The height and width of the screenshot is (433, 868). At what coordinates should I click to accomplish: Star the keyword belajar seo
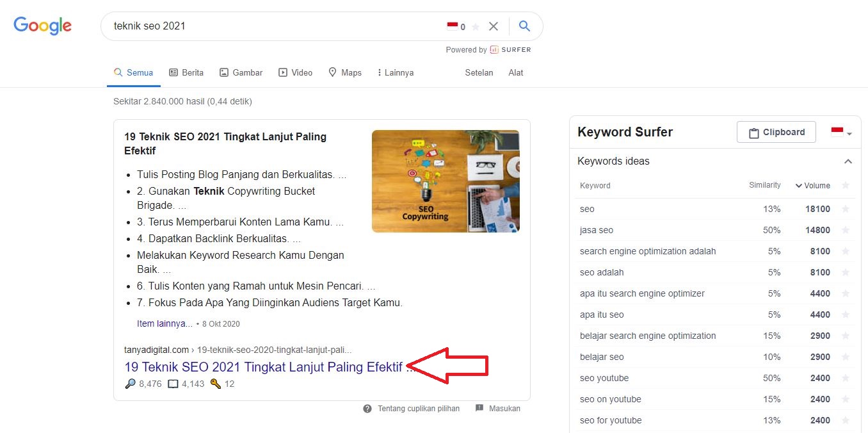[x=846, y=357]
